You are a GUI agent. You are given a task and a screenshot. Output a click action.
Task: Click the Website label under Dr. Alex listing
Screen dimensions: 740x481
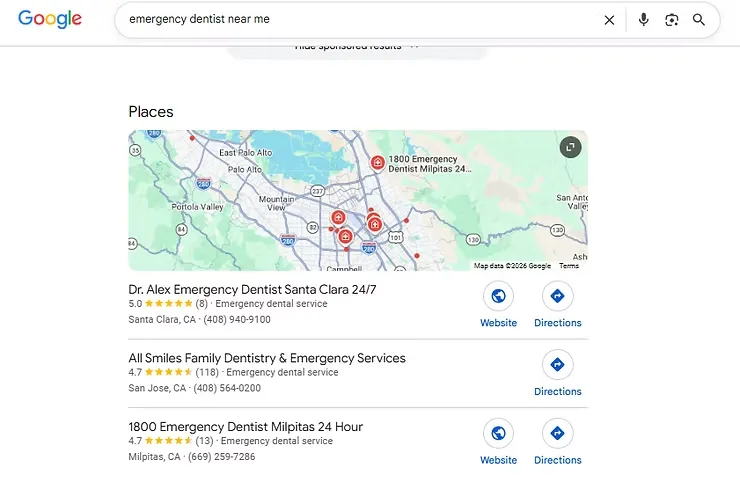coord(498,323)
